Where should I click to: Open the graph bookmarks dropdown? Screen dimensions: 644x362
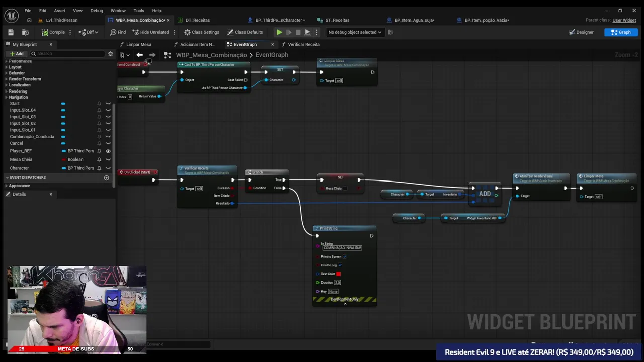pyautogui.click(x=124, y=55)
